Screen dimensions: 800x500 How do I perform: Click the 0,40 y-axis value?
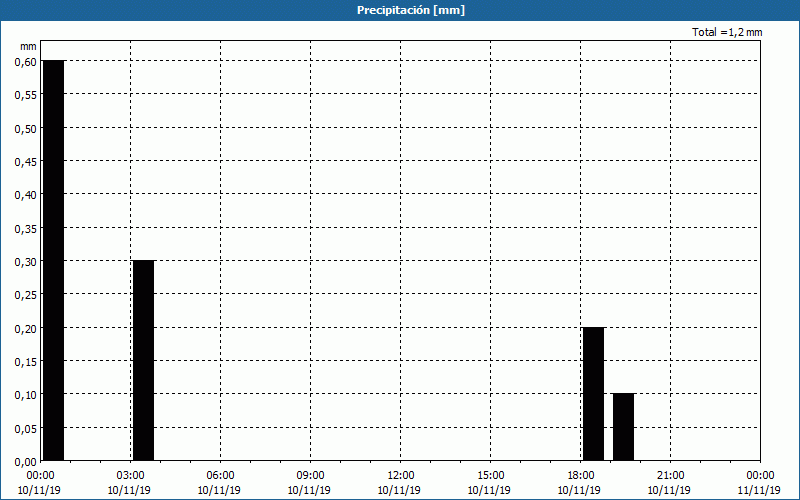click(26, 195)
